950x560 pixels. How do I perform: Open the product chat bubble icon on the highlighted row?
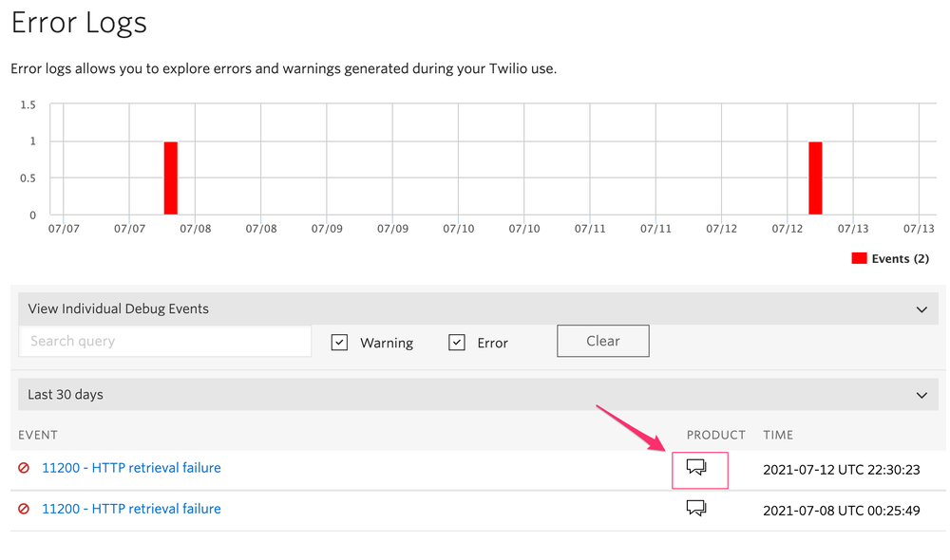point(697,467)
